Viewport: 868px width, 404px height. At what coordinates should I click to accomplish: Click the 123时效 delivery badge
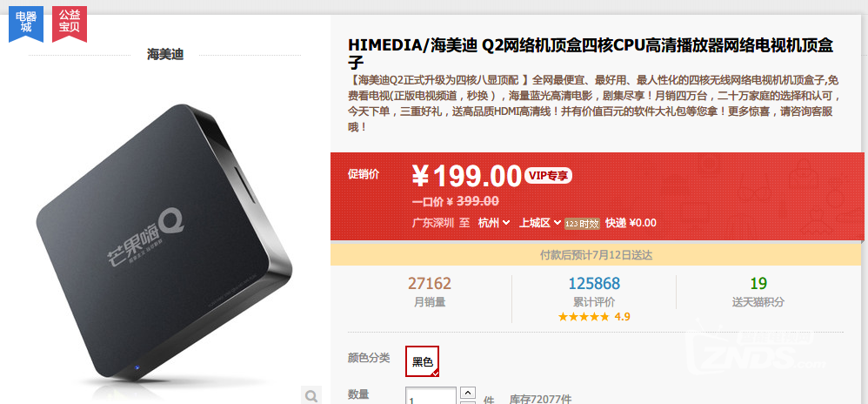(x=582, y=224)
